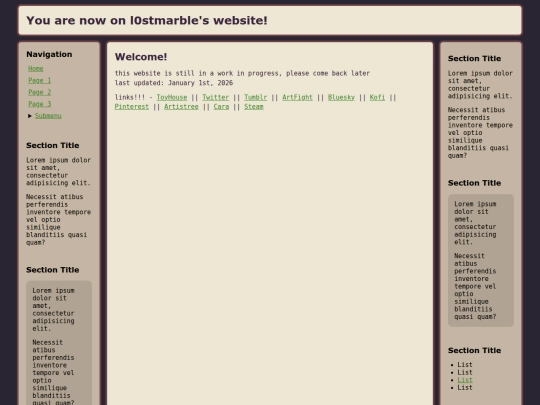Image resolution: width=540 pixels, height=405 pixels.
Task: Open the Bluesky link
Action: click(x=341, y=97)
